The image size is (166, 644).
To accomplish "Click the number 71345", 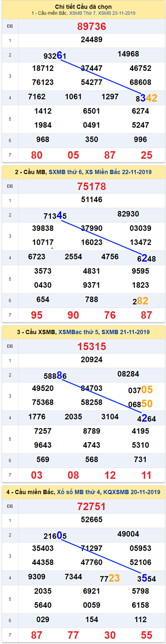I will (55, 216).
